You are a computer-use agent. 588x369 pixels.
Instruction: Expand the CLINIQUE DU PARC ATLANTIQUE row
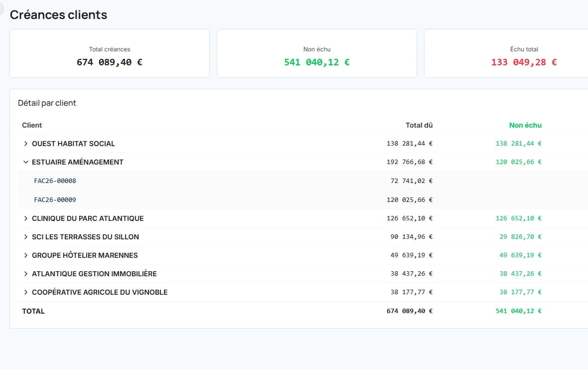[x=25, y=218]
